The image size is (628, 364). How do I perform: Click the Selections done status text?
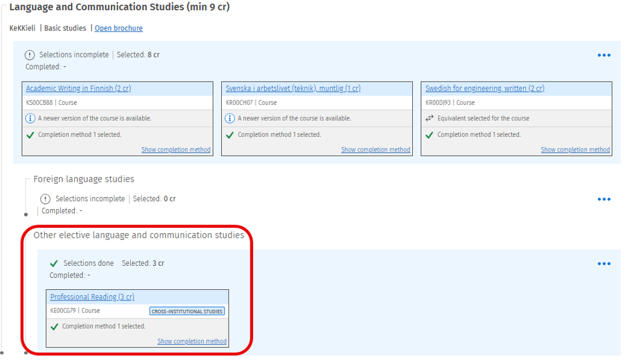(88, 263)
